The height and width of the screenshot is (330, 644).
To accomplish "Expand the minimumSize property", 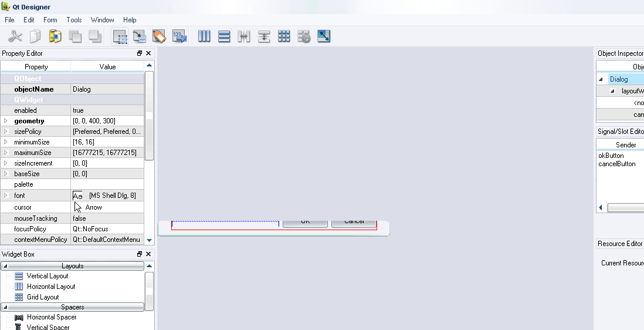I will pyautogui.click(x=6, y=142).
